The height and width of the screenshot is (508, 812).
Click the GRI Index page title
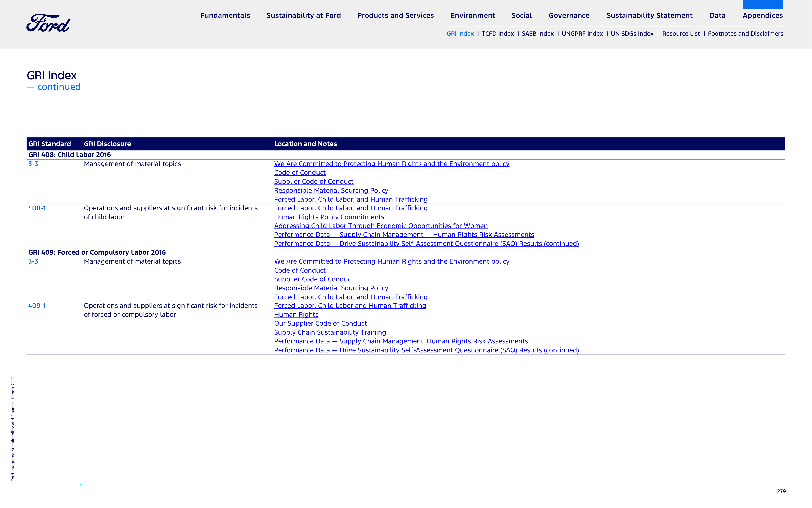(52, 75)
